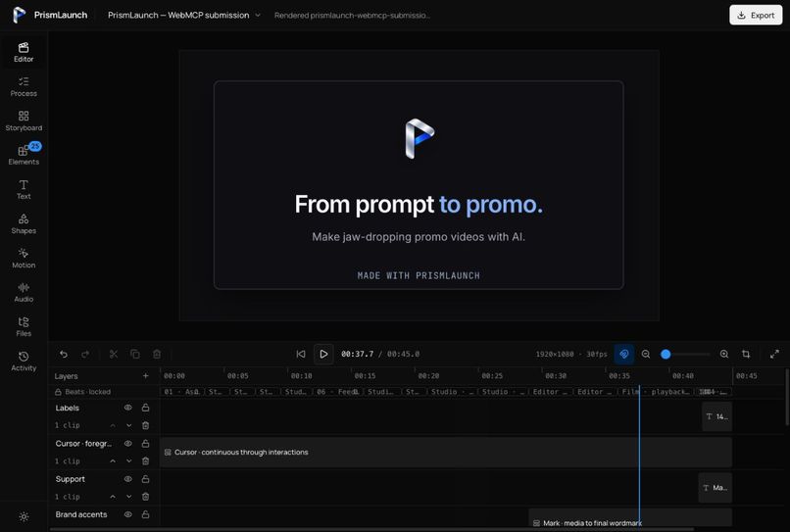
Task: Open the Activity history
Action: [x=24, y=362]
